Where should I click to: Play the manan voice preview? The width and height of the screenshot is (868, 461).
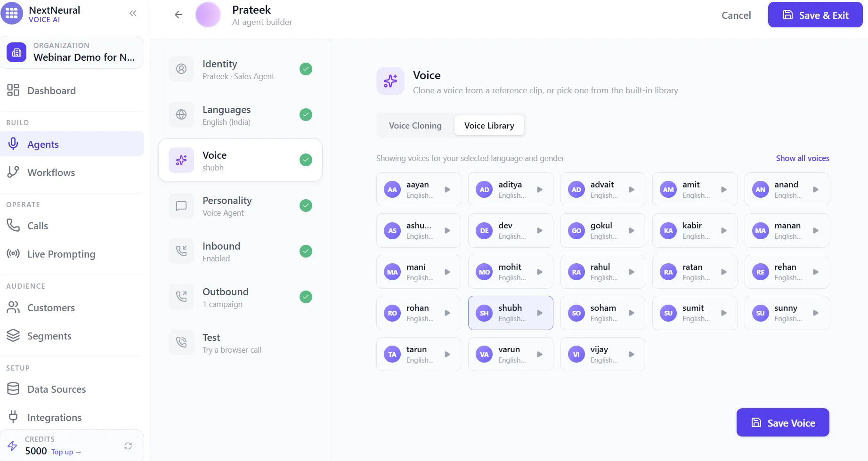[x=816, y=230]
